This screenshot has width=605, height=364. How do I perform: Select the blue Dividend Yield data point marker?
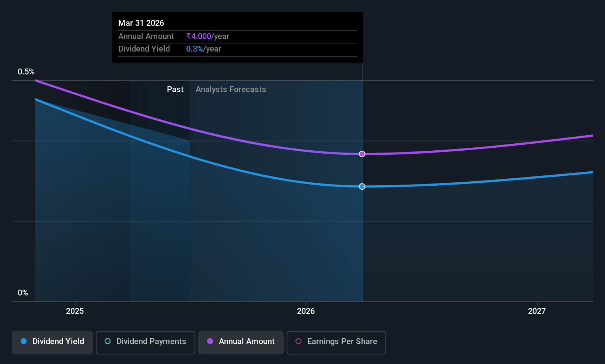click(x=362, y=186)
